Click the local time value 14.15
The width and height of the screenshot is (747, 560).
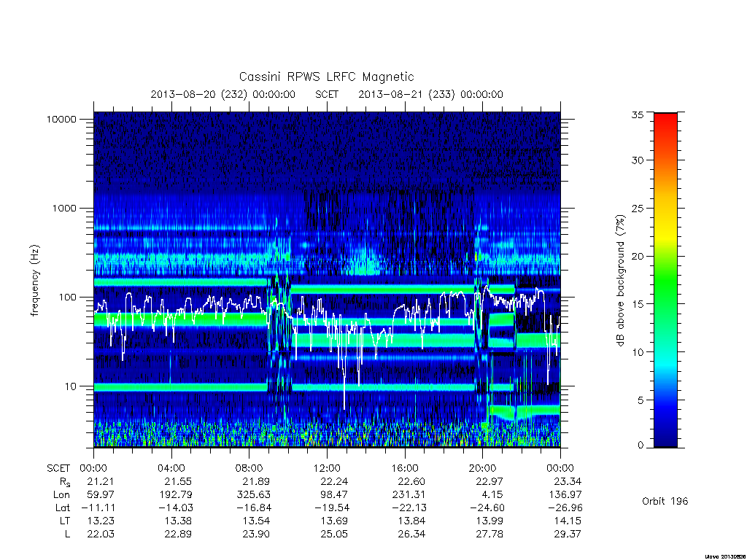click(568, 521)
